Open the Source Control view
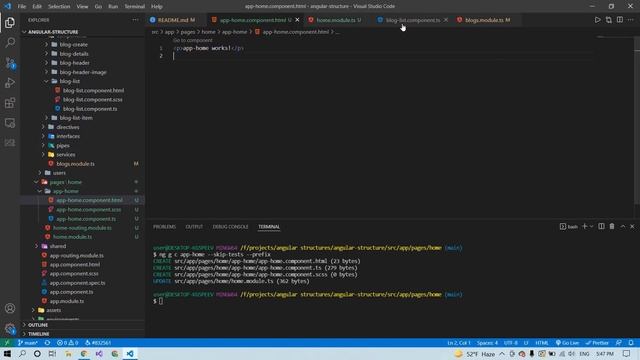The image size is (640, 360). (10, 62)
